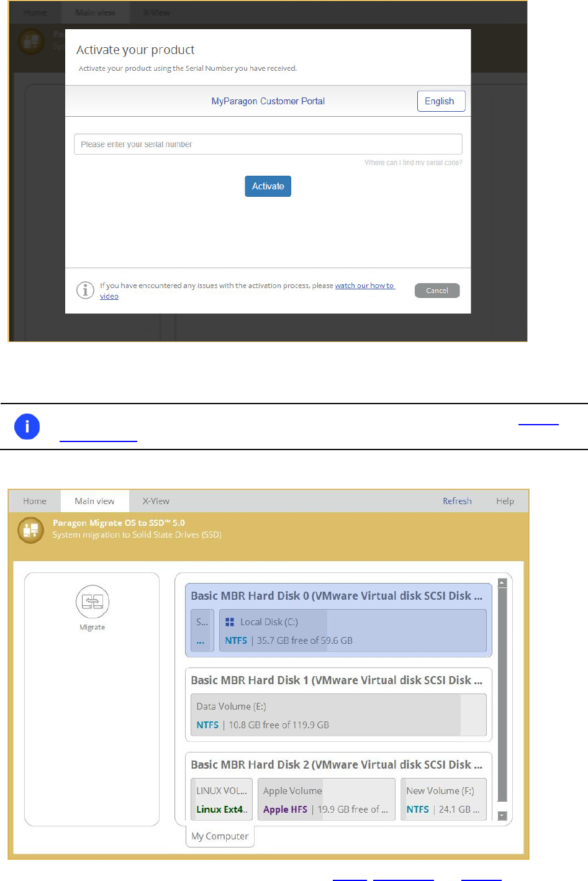
Task: Click the Cancel button in activation dialog
Action: [437, 291]
